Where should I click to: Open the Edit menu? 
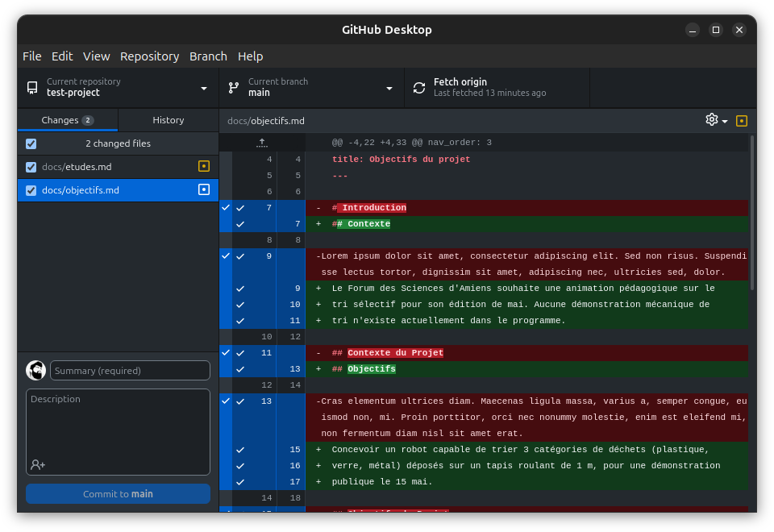[x=62, y=56]
